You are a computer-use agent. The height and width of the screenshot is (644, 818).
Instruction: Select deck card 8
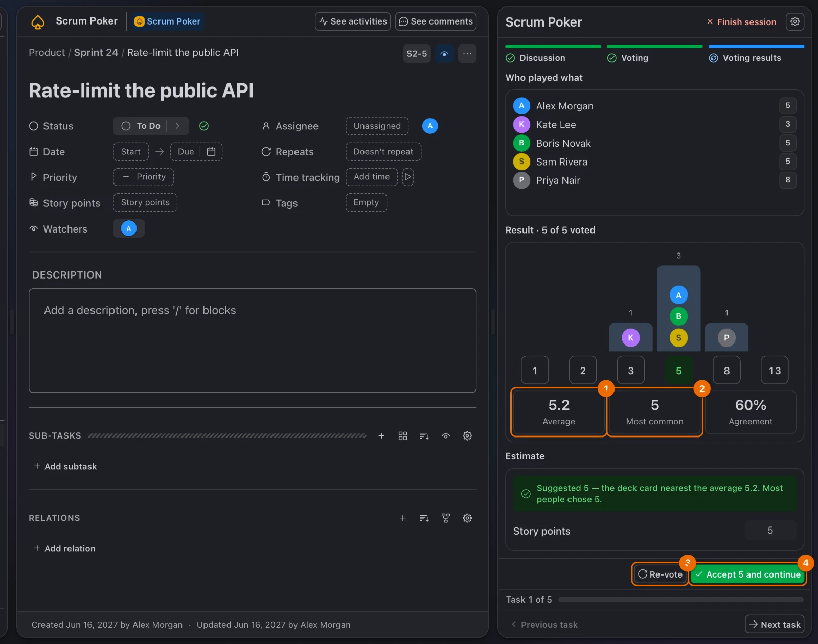(x=726, y=371)
